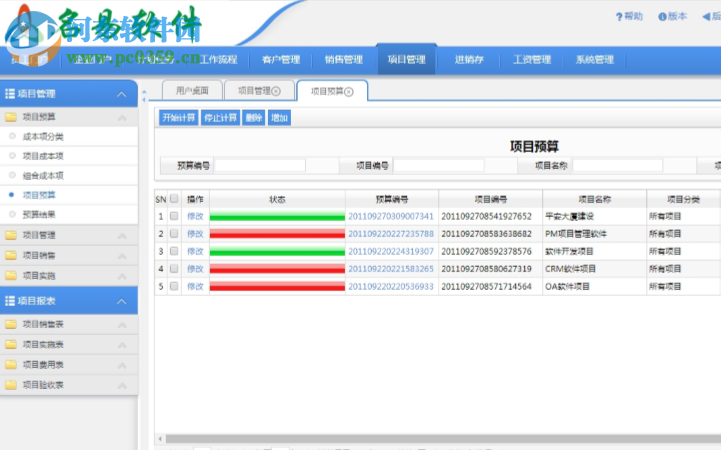Click the 开始计算 button
The height and width of the screenshot is (450, 721).
[178, 118]
